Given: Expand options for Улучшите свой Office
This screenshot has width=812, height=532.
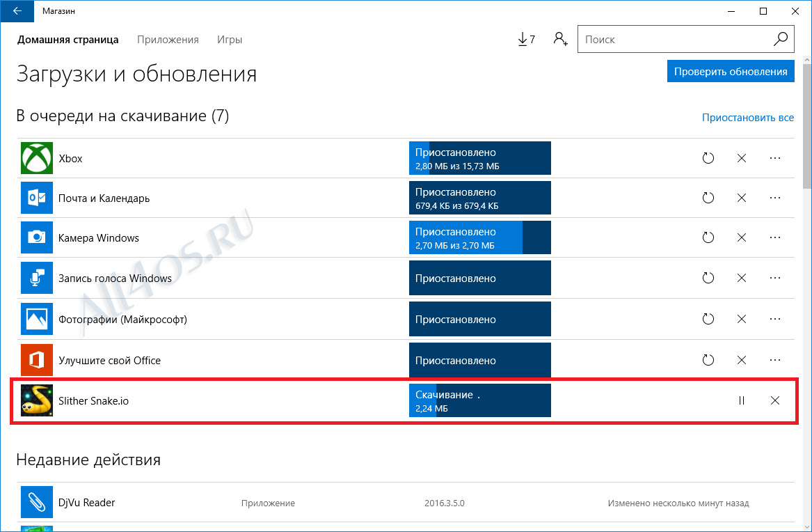Looking at the screenshot, I should [x=774, y=360].
